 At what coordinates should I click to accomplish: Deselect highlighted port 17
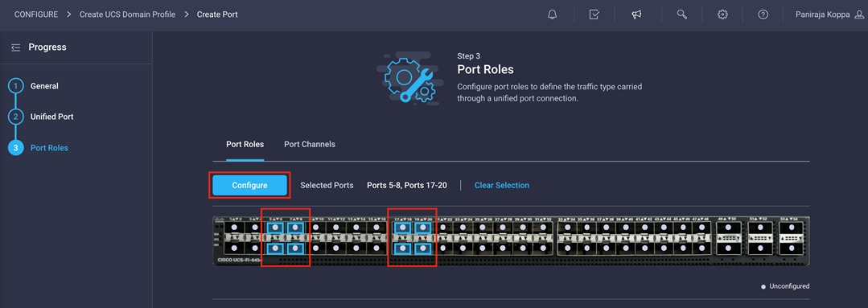coord(402,228)
